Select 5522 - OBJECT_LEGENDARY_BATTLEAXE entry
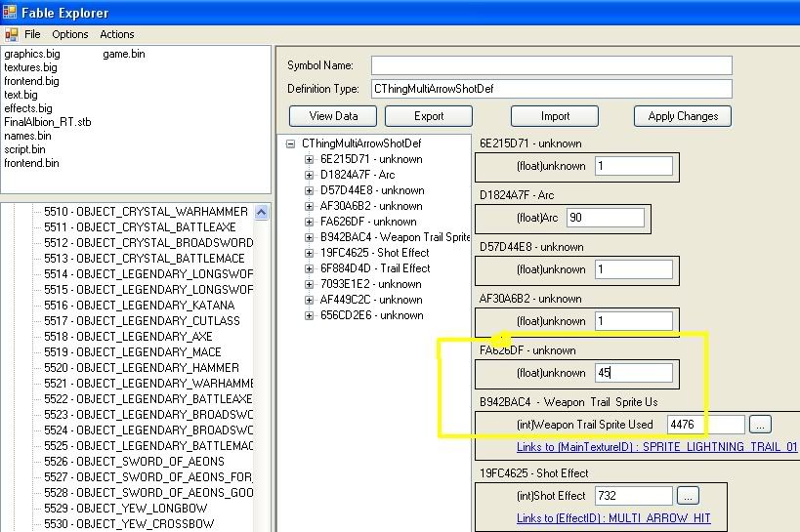The image size is (800, 532). click(x=147, y=399)
